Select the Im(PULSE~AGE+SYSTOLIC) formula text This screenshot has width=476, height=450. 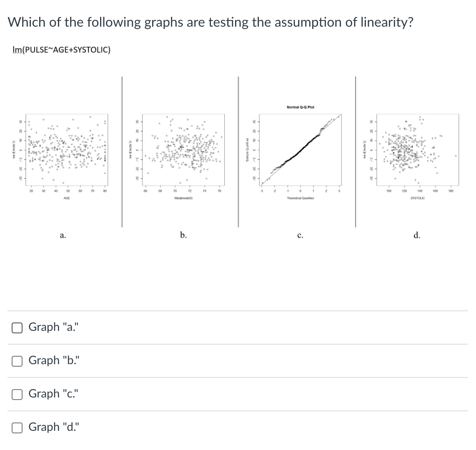pyautogui.click(x=61, y=50)
